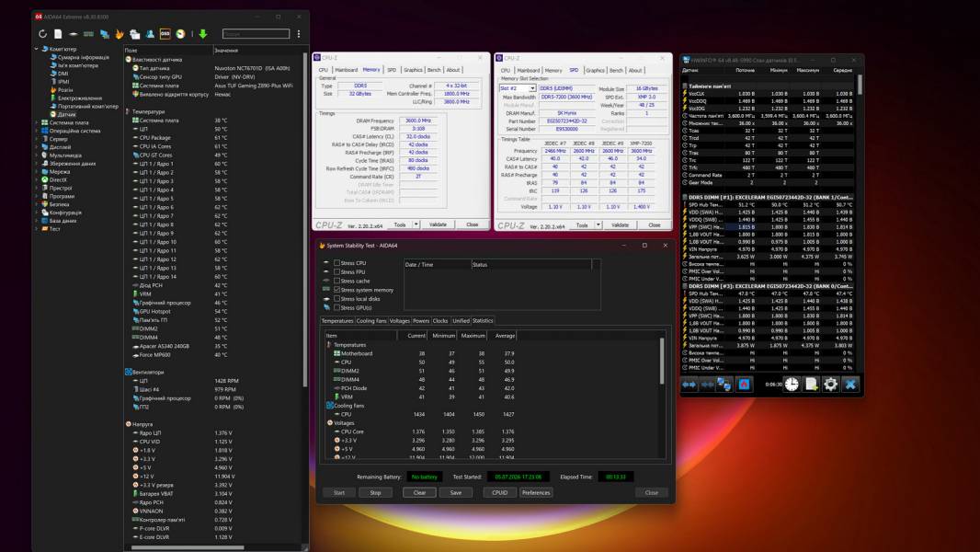The height and width of the screenshot is (552, 980).
Task: Select Датчик item in AIDA64 tree
Action: point(67,114)
